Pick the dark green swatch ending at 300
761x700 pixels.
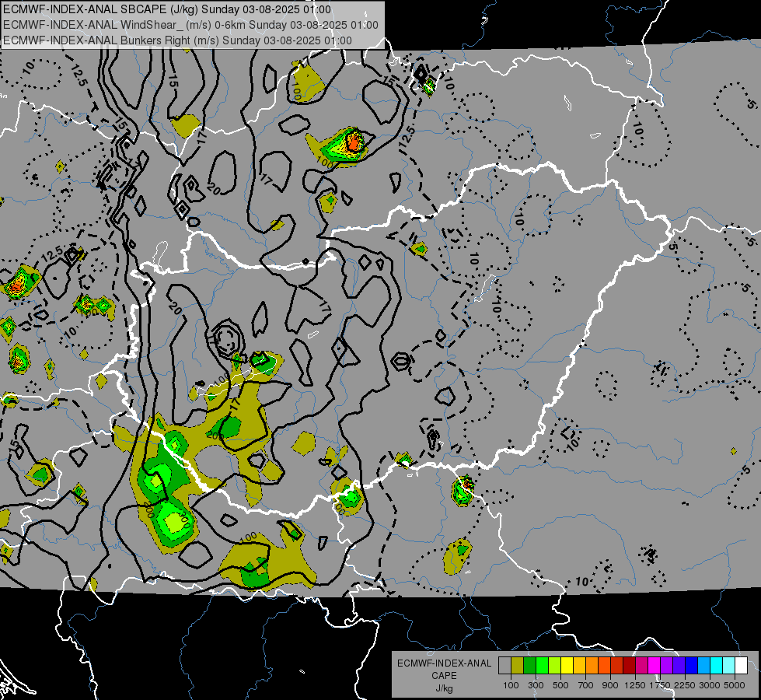529,666
